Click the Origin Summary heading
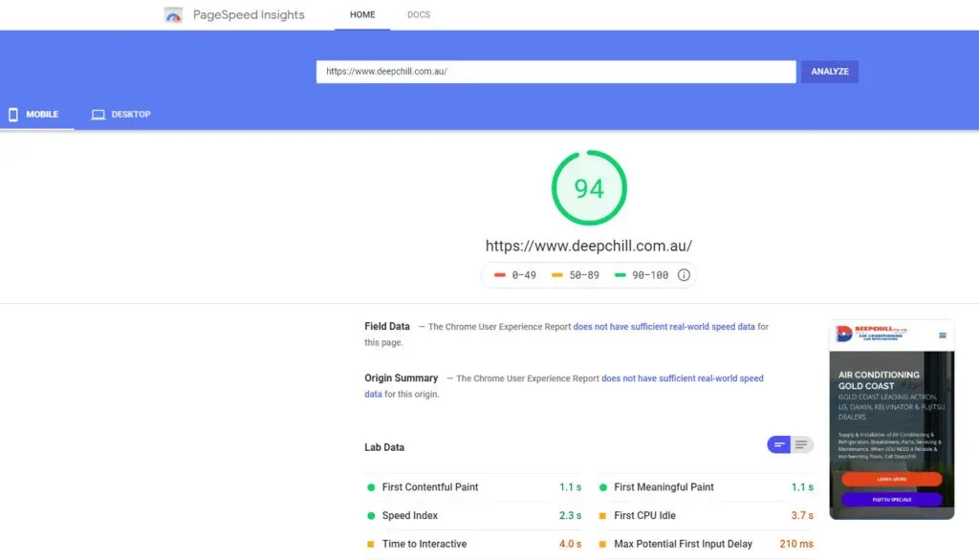Image resolution: width=979 pixels, height=560 pixels. [x=401, y=377]
